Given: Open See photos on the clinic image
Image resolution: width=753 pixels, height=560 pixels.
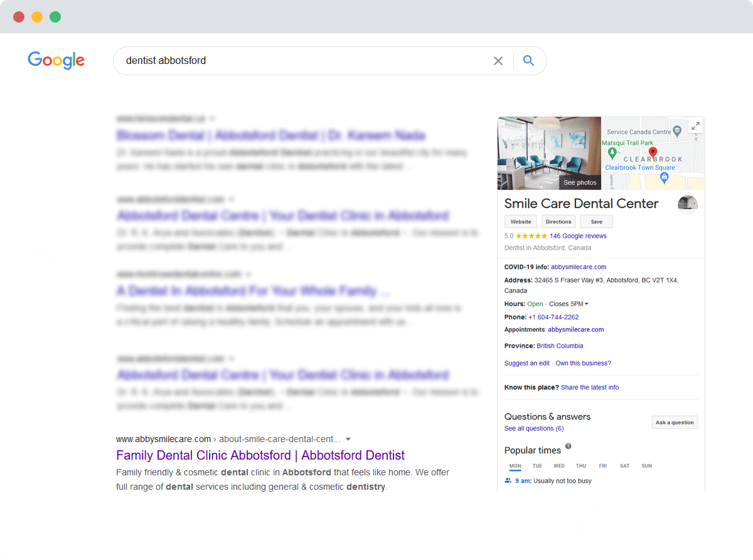Looking at the screenshot, I should click(x=580, y=182).
